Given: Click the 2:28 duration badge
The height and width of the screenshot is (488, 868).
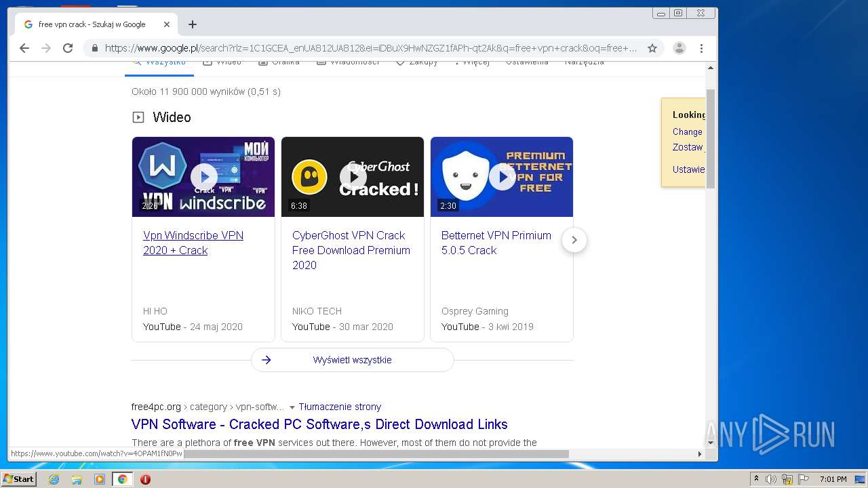Looking at the screenshot, I should click(150, 205).
